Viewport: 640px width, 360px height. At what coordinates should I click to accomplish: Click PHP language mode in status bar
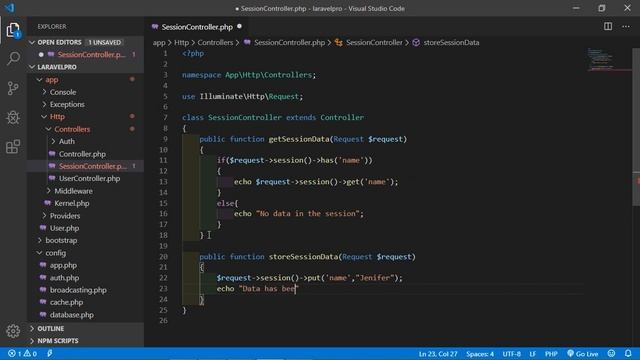click(551, 354)
